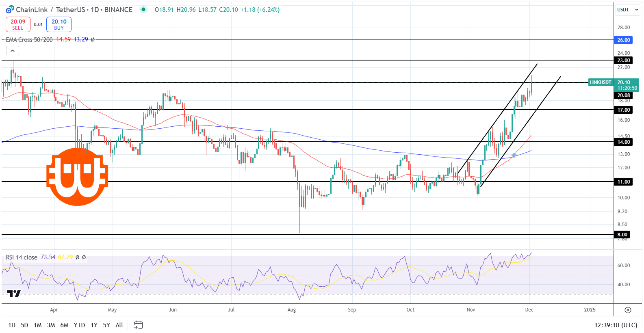Select the 17.00 horizontal line label

(624, 110)
